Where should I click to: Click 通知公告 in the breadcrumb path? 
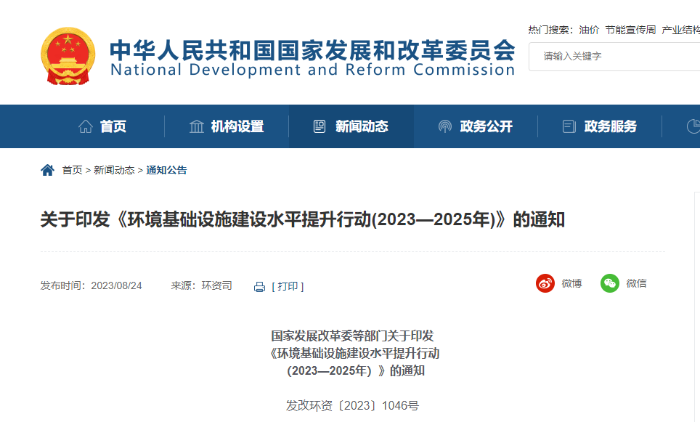(x=167, y=170)
